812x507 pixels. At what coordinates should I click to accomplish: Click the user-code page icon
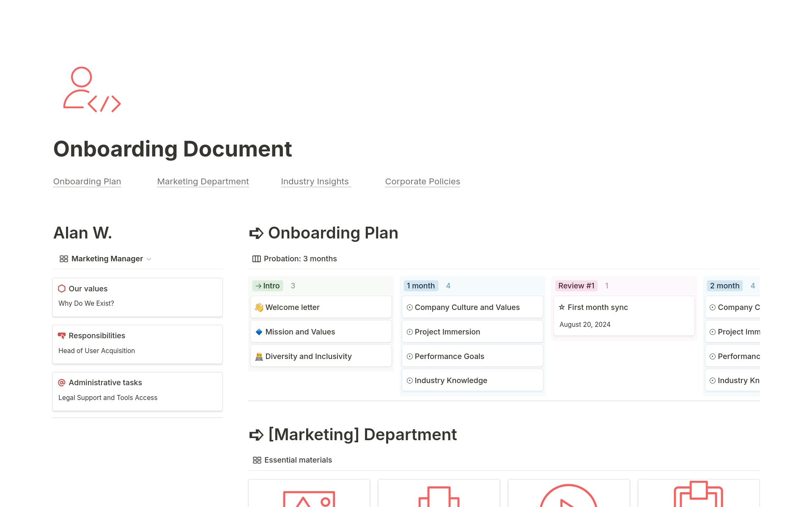tap(92, 90)
